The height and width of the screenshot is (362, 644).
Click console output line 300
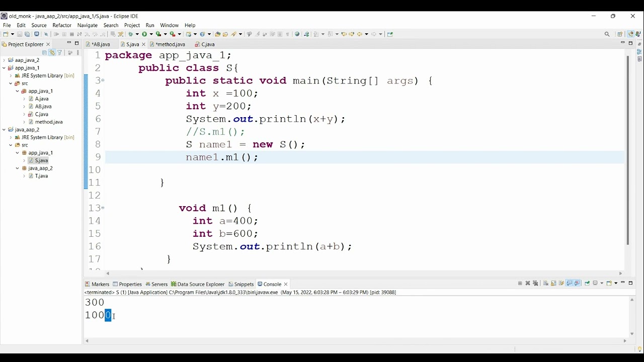(95, 302)
